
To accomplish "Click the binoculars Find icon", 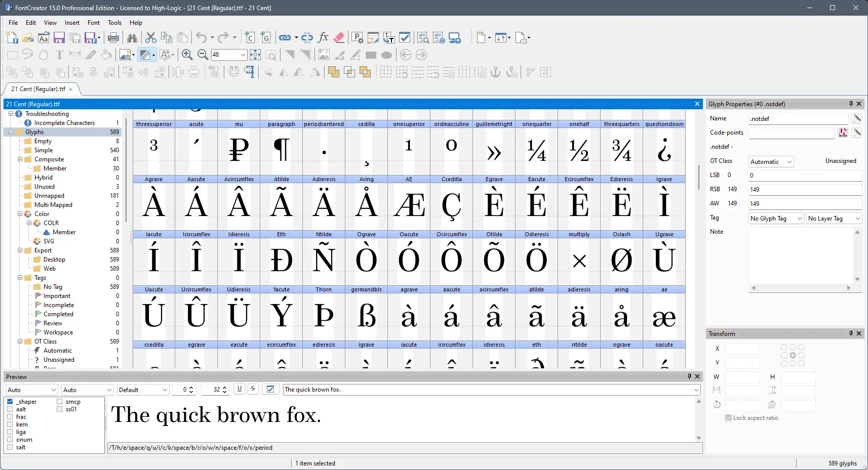I will [x=132, y=38].
